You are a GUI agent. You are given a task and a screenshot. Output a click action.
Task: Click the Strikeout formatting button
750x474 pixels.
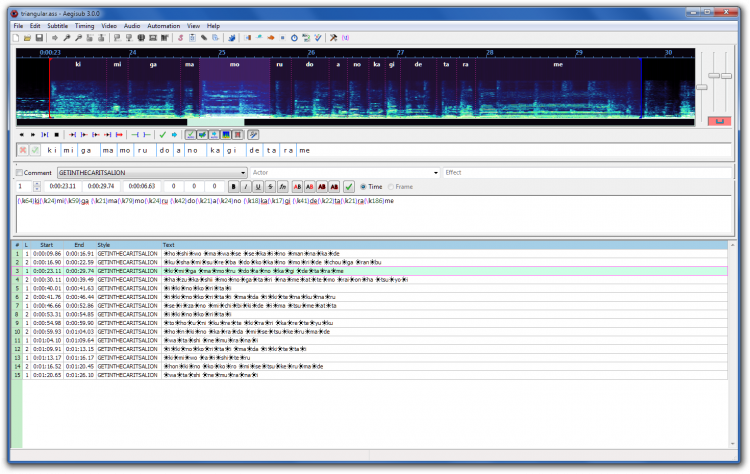(x=271, y=186)
